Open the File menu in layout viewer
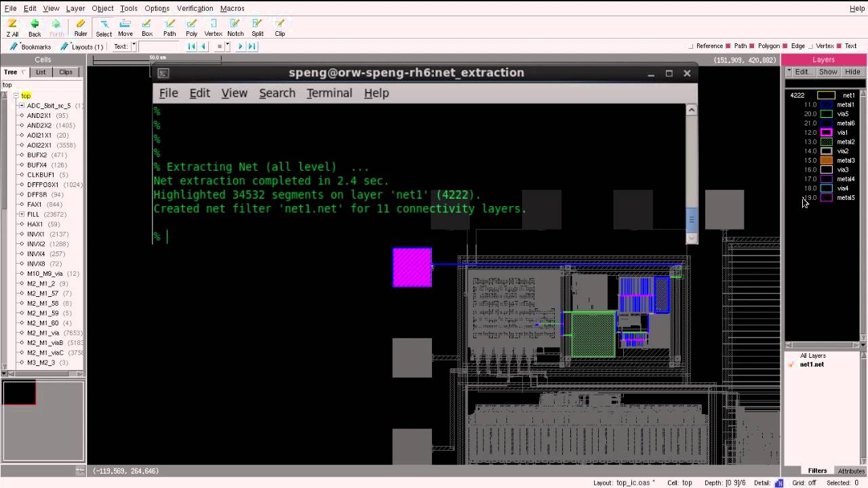Image resolution: width=868 pixels, height=488 pixels. click(10, 8)
